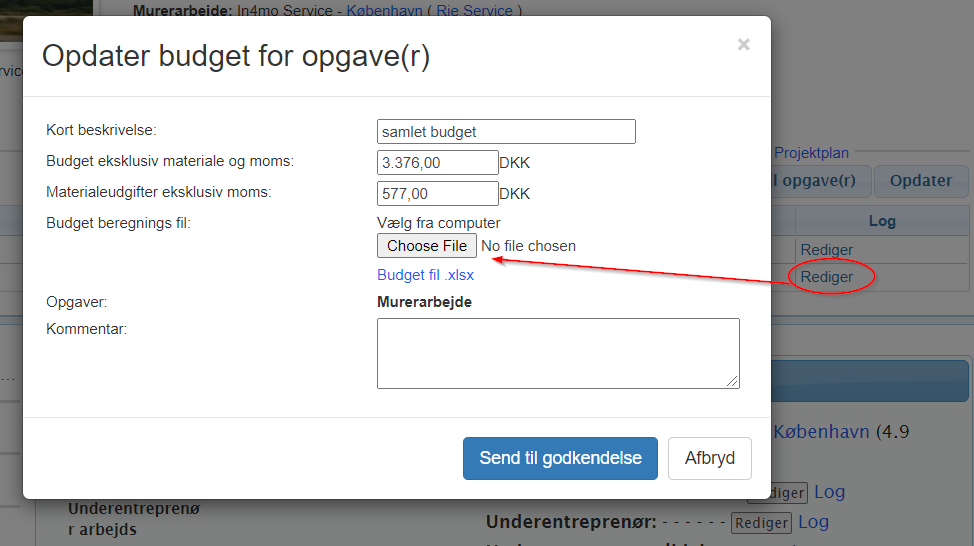Click the Kort beskrivelse text field
This screenshot has height=546, width=974.
pos(506,132)
